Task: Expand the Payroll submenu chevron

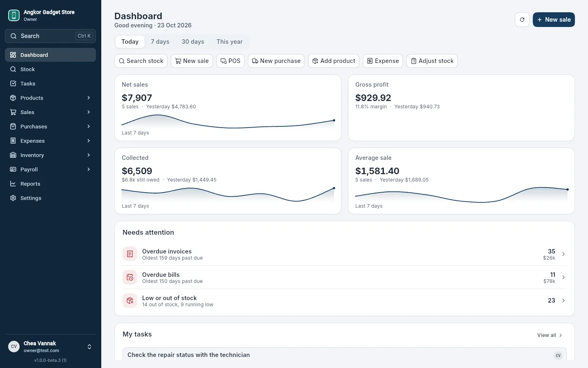Action: click(x=89, y=169)
